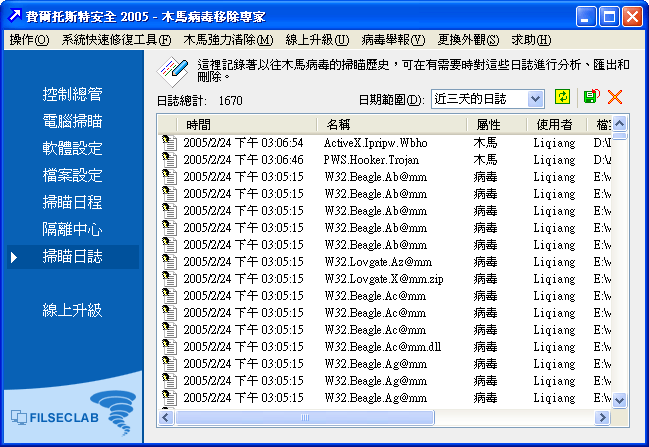Select 電腦掃瞄 in the sidebar
Image resolution: width=649 pixels, height=447 pixels.
73,122
